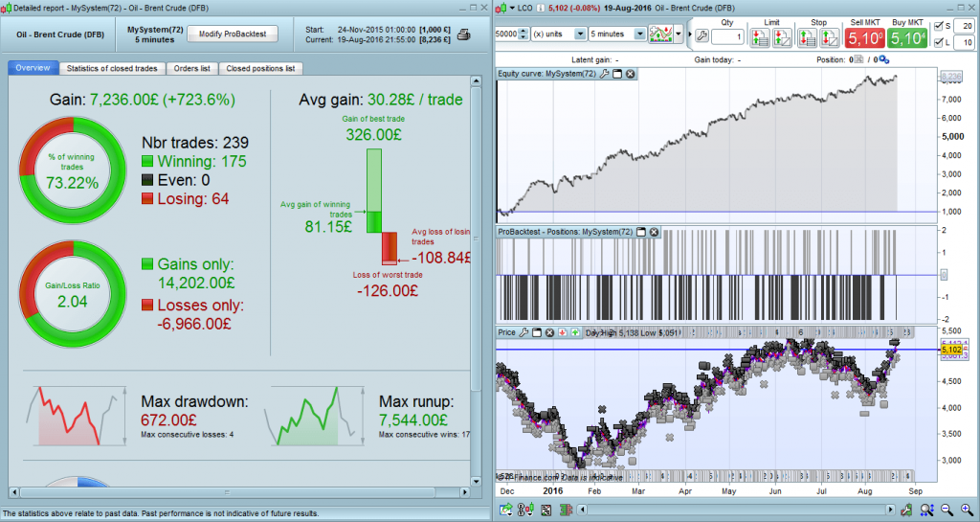The image size is (980, 522).
Task: Open the horizontal bars volume profile icon
Action: point(567,511)
